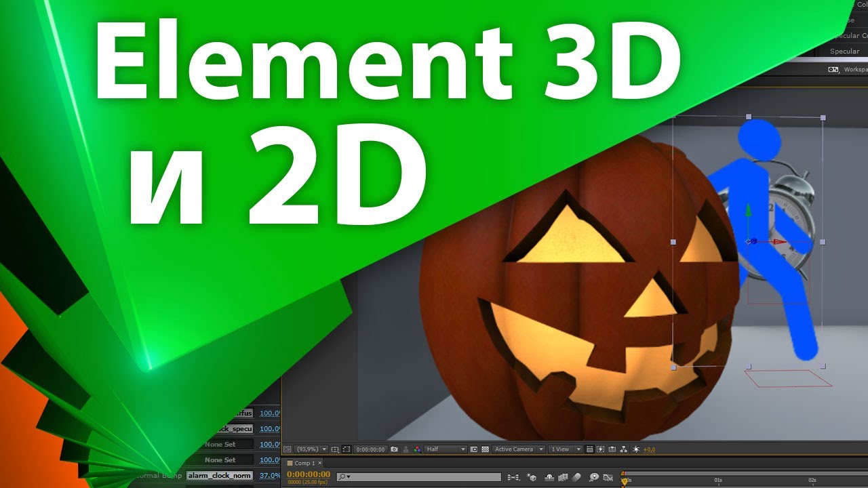
Task: Click the 01s mark on time ruler
Action: [x=718, y=480]
